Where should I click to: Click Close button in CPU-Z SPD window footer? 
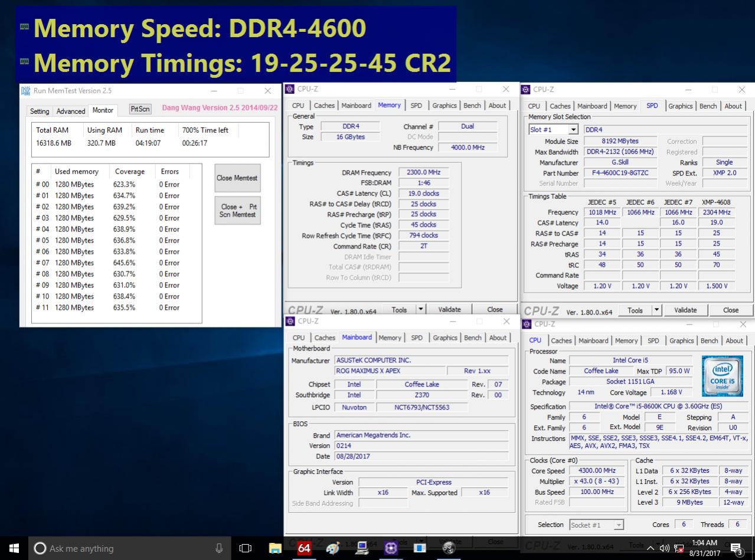pos(731,310)
